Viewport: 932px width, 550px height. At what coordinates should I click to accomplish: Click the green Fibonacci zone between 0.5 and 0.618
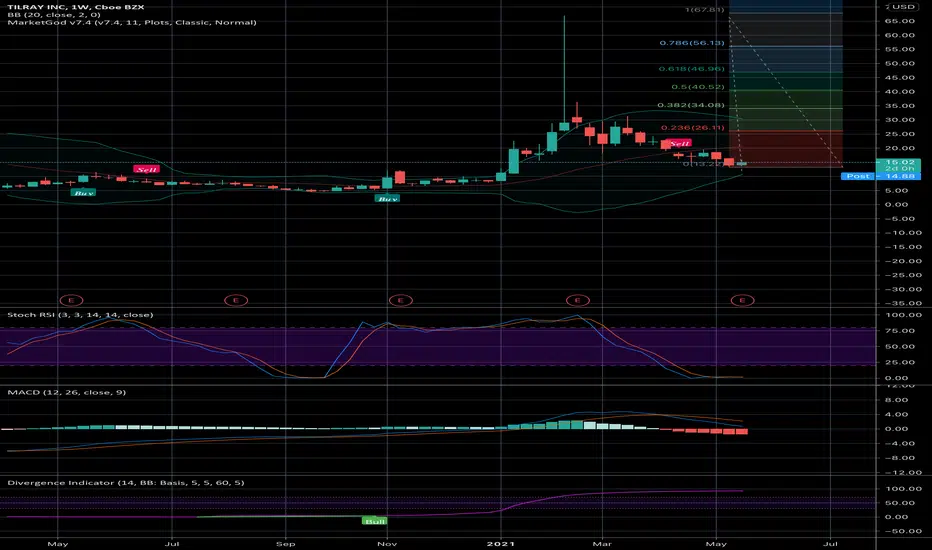[786, 81]
